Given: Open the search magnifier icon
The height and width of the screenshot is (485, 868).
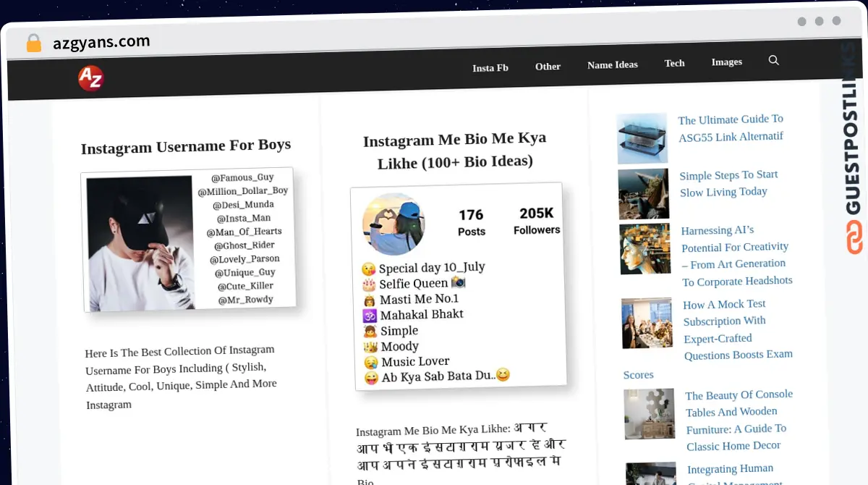Looking at the screenshot, I should point(773,61).
